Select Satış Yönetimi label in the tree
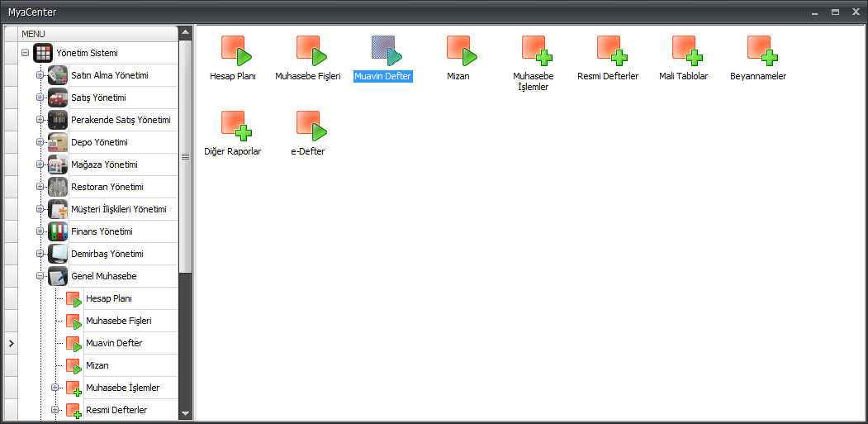 98,98
